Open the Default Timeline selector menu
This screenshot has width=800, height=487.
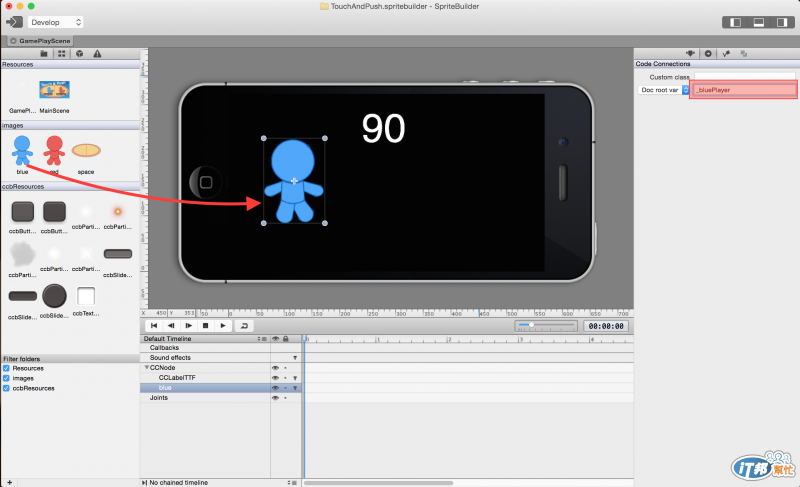[x=262, y=339]
